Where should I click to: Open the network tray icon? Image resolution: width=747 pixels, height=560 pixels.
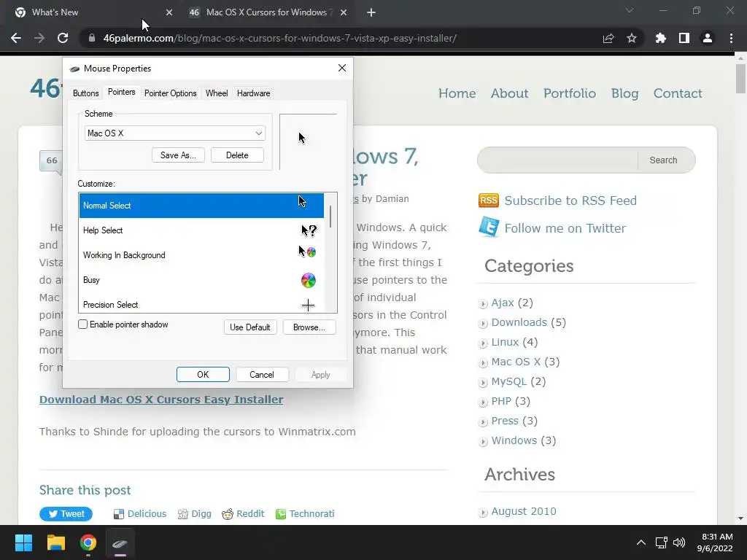coord(661,542)
